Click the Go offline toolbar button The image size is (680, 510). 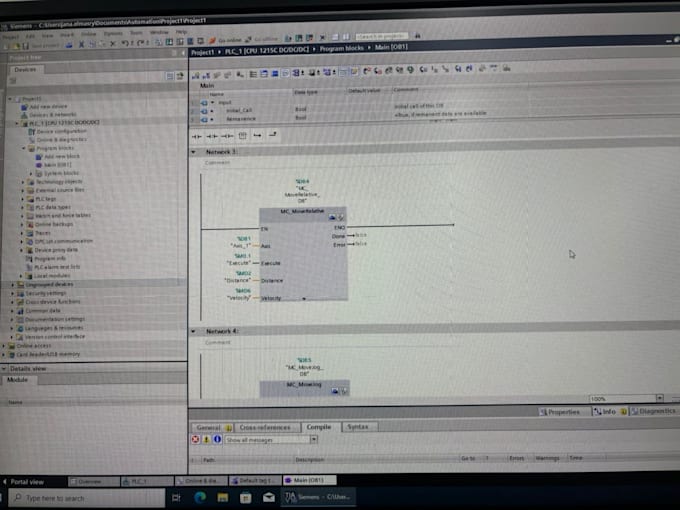click(262, 39)
